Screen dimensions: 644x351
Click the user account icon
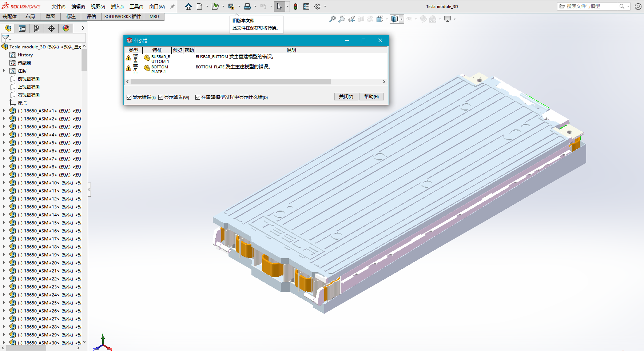coord(638,7)
